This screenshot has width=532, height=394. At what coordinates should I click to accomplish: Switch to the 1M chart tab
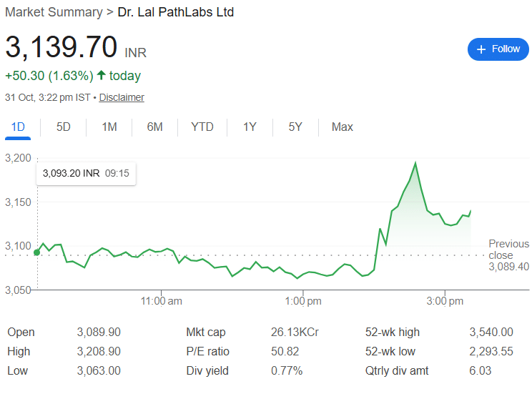[x=109, y=127]
